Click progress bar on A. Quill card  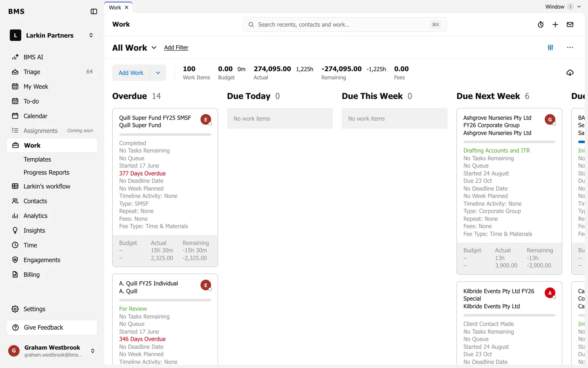pos(165,300)
